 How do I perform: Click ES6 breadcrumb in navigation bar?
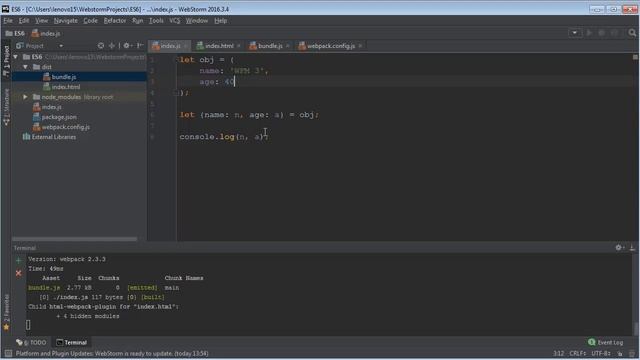[x=15, y=33]
